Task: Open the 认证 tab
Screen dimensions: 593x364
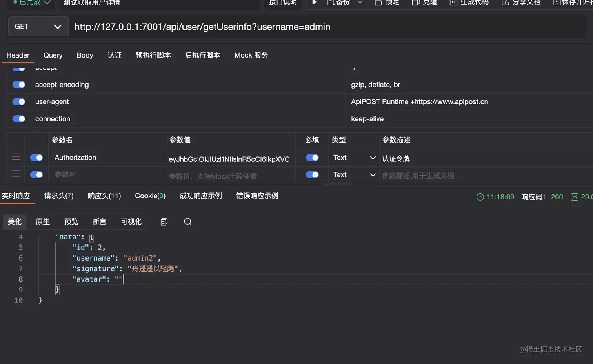Action: 115,55
